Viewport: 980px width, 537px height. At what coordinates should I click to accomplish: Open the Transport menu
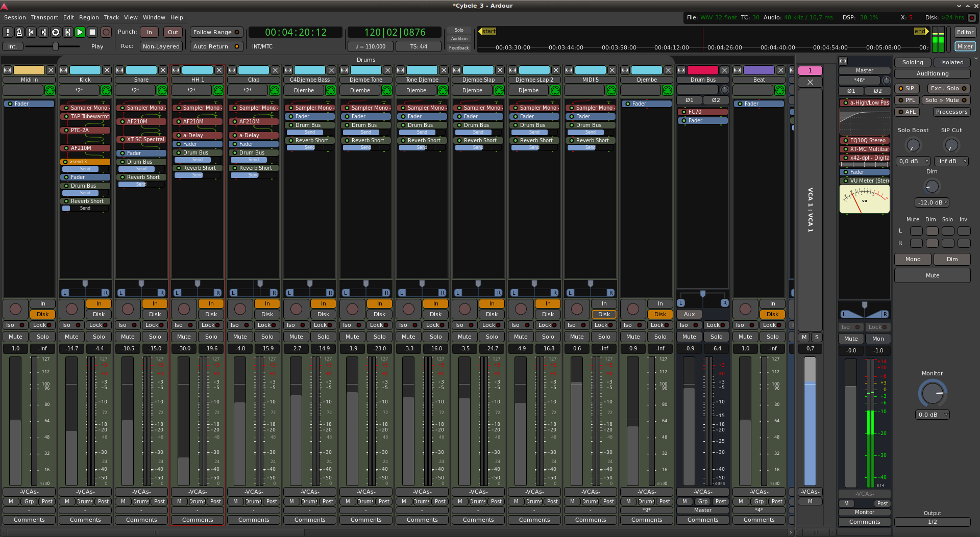(x=44, y=17)
